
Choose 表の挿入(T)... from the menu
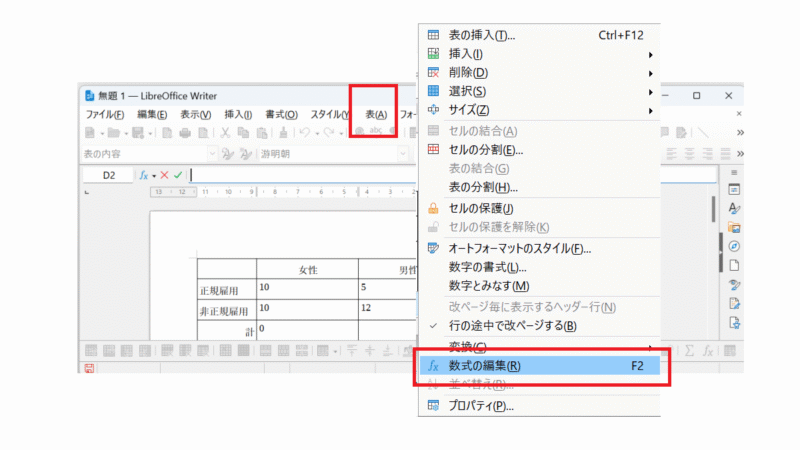coord(540,35)
